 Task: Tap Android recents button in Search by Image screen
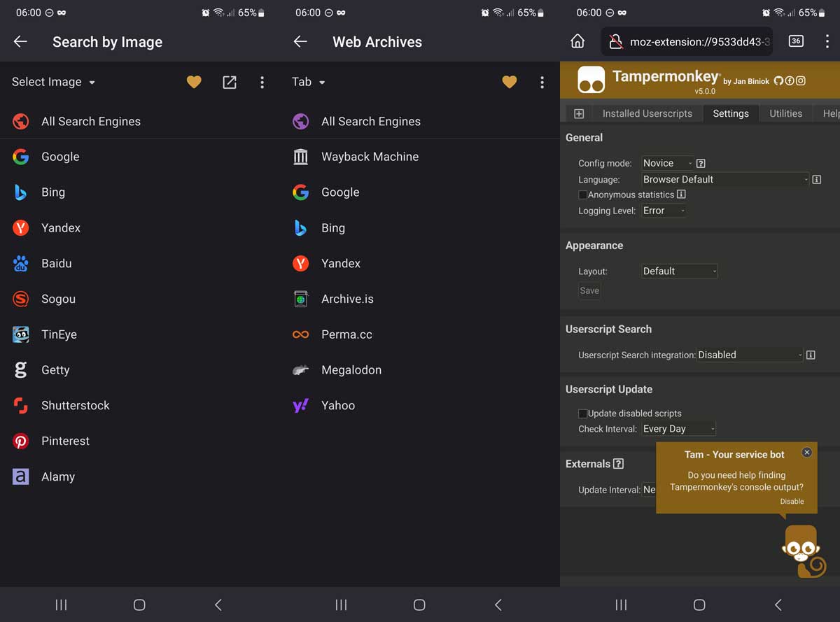62,605
